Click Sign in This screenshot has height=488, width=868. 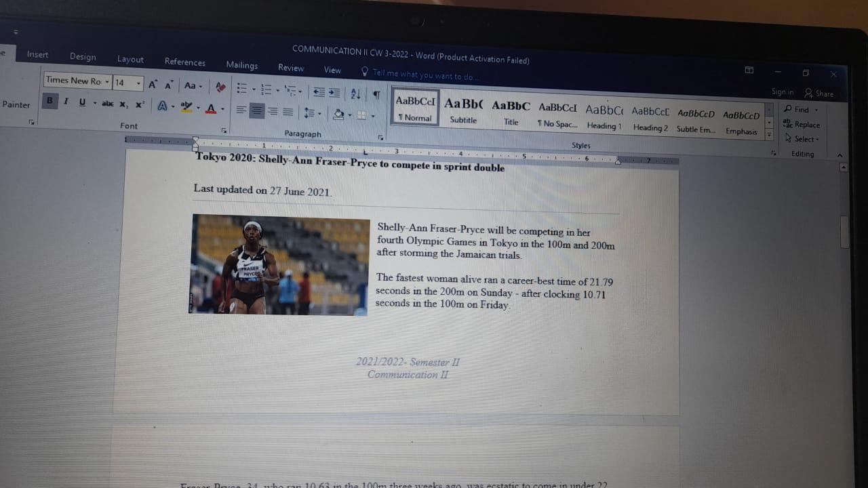[x=783, y=92]
